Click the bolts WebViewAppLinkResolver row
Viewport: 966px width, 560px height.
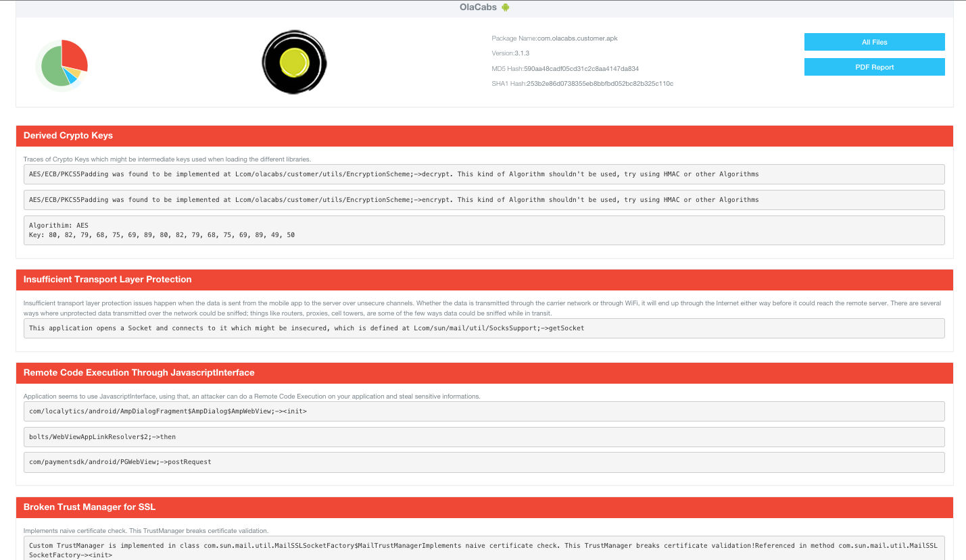click(x=484, y=437)
